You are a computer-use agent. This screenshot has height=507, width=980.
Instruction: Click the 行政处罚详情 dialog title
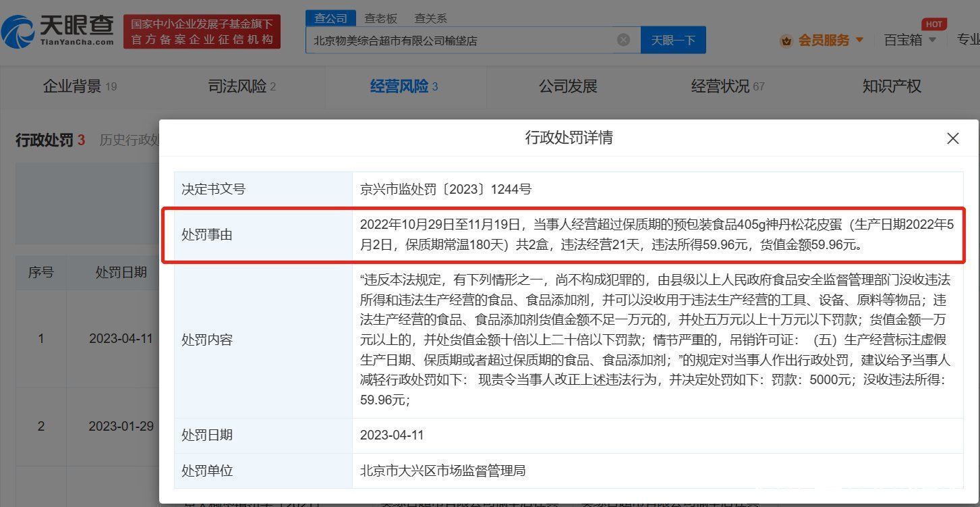(569, 138)
